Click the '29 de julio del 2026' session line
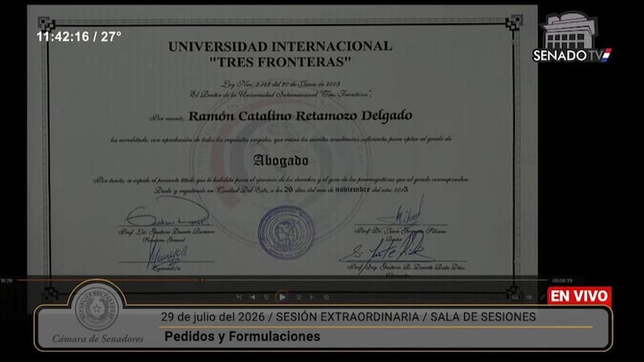The width and height of the screenshot is (644, 362). (348, 317)
